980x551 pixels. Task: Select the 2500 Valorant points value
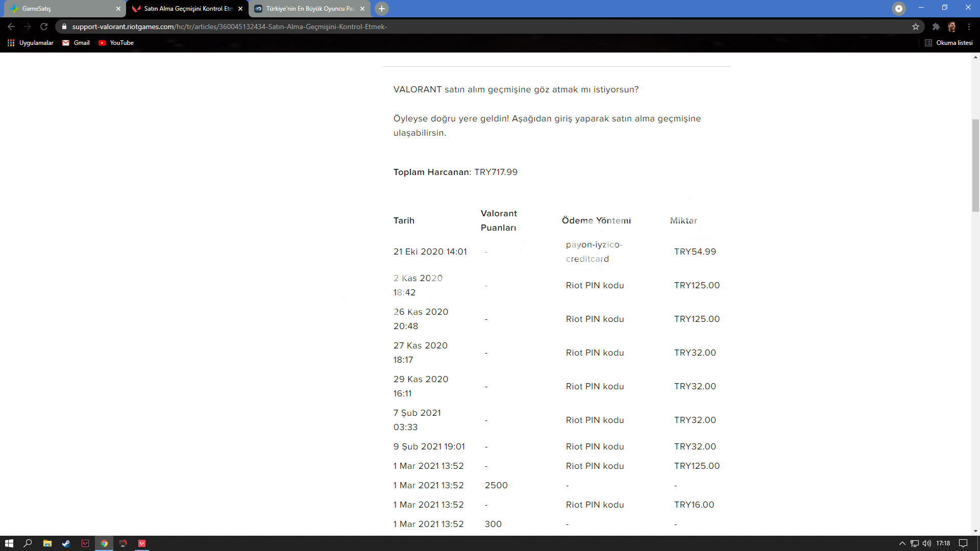pos(496,485)
